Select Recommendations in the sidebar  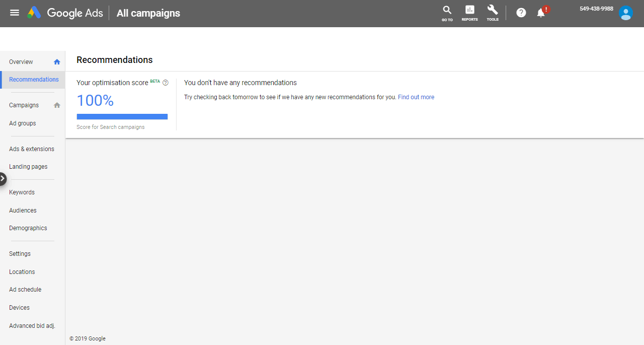(x=34, y=80)
